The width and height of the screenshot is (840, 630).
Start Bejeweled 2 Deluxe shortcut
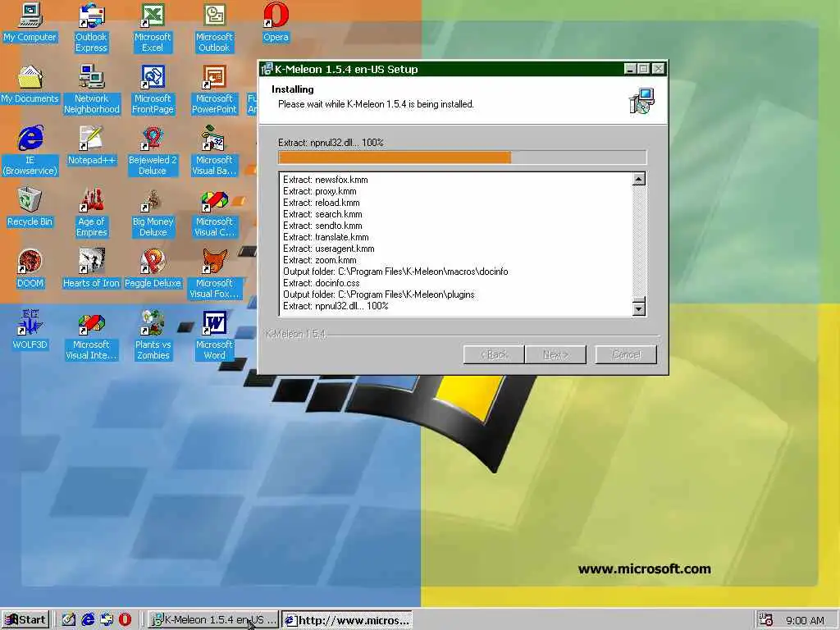point(153,151)
